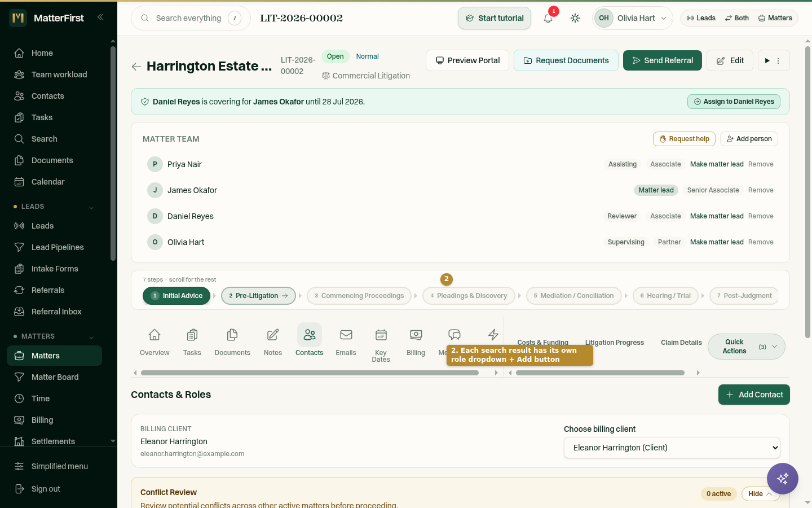Switch view mode to Leads
The image size is (812, 508).
701,18
